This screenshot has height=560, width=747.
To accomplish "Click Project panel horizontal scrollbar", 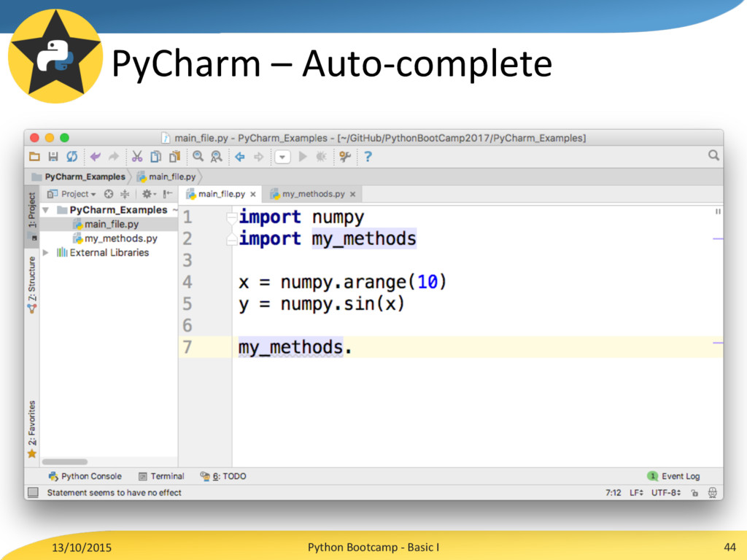I will pos(64,462).
